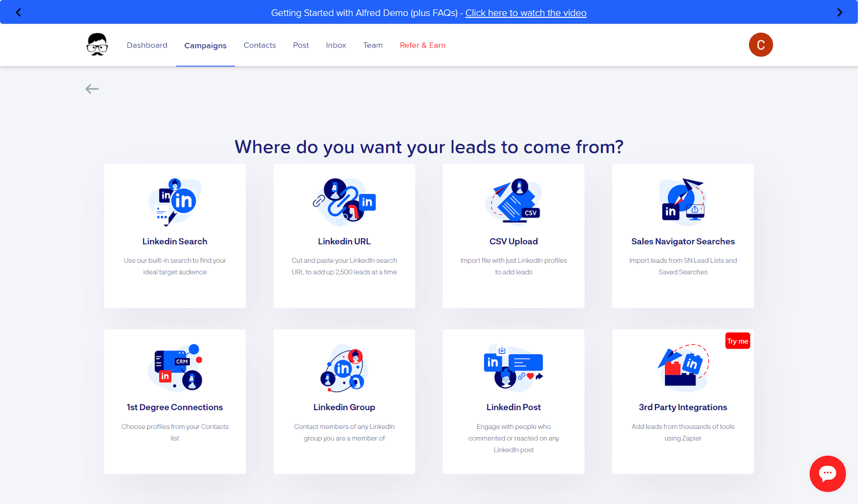This screenshot has width=858, height=504.
Task: Click the Linkedin URL illustration icon
Action: (x=344, y=202)
